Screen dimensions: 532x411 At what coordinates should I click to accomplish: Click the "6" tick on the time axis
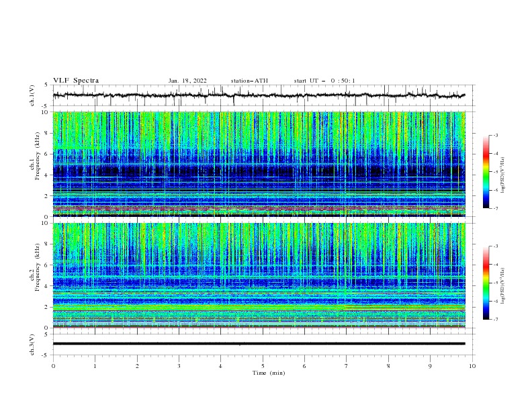pos(305,366)
